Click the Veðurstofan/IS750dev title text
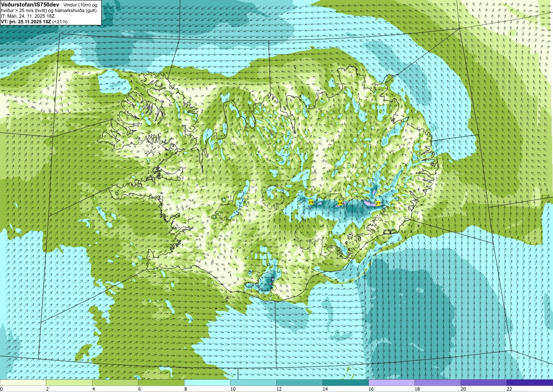 tap(30, 4)
